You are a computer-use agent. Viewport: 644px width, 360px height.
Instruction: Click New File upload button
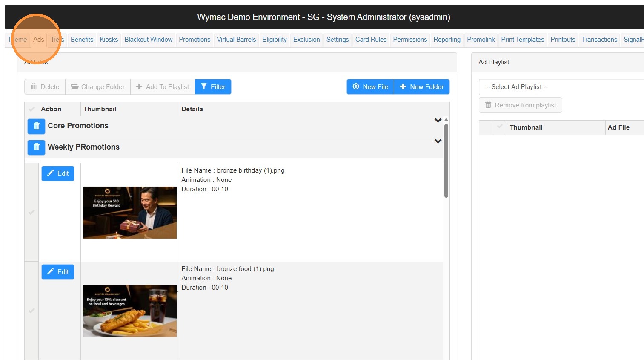pyautogui.click(x=370, y=87)
